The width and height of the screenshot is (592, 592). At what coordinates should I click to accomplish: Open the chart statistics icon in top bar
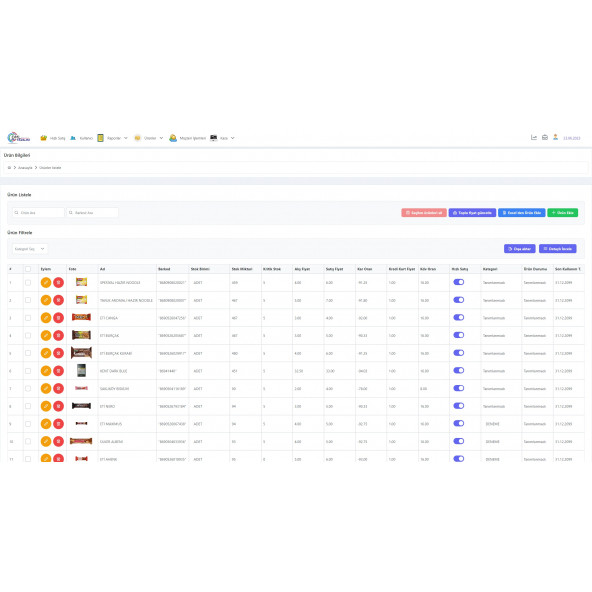[534, 137]
